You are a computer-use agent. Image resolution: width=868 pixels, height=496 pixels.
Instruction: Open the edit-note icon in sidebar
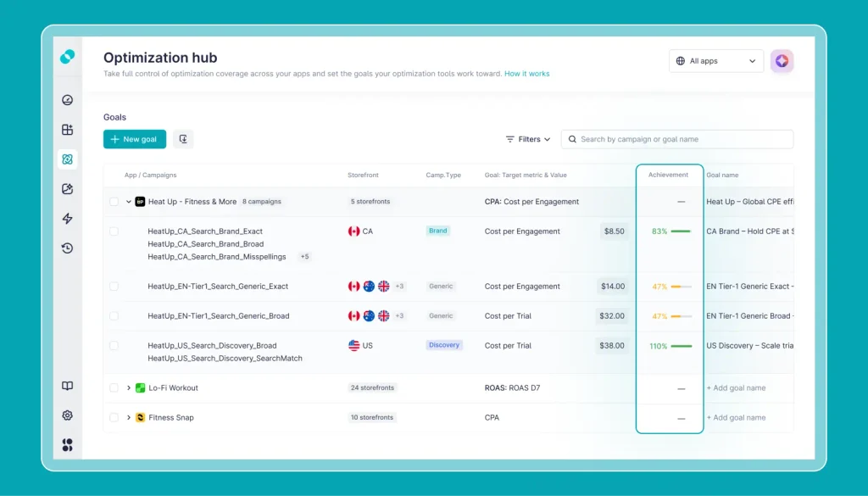68,189
